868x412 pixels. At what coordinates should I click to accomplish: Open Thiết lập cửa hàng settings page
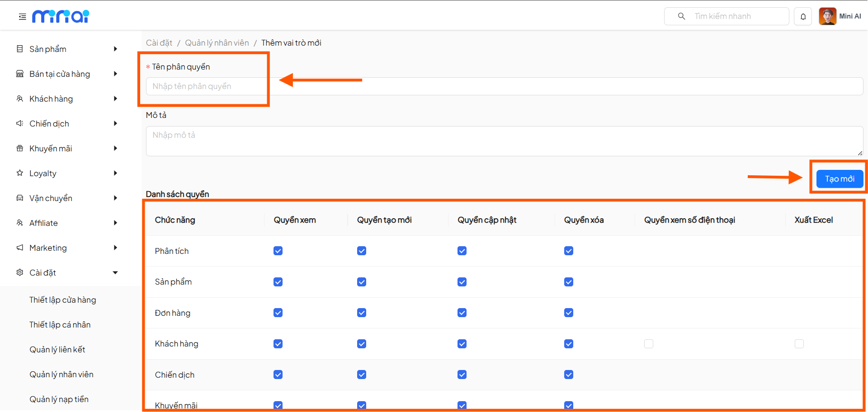(62, 300)
